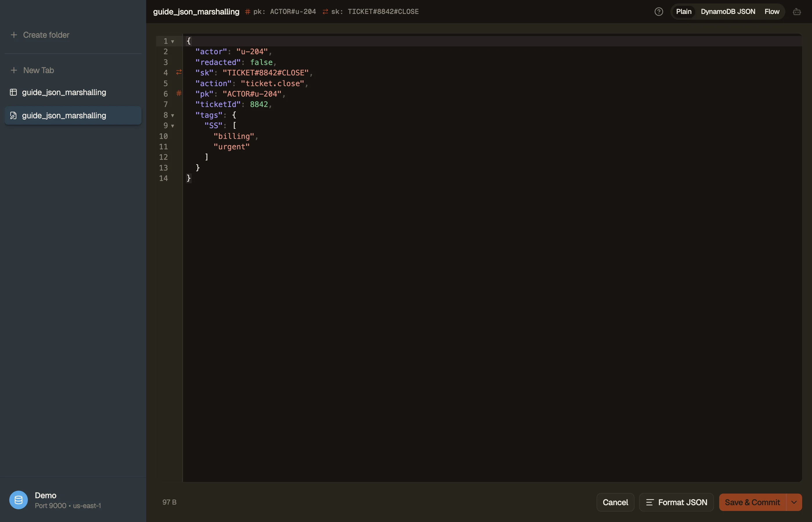Click the "urgent" tag string
Viewport: 812px width, 522px height.
point(231,147)
